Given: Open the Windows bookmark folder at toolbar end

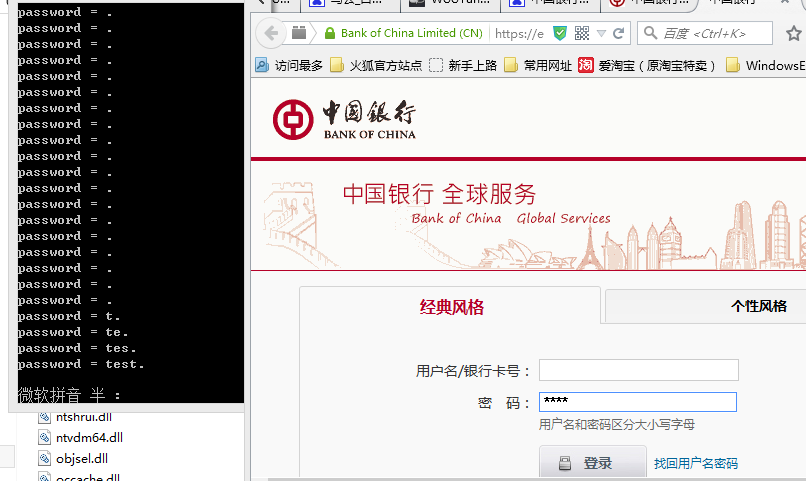Looking at the screenshot, I should click(x=765, y=65).
